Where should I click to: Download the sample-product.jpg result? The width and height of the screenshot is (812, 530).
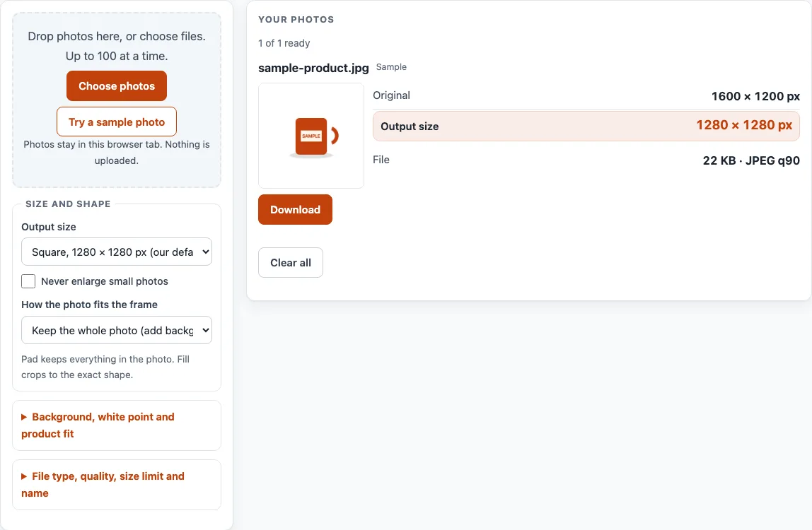pyautogui.click(x=295, y=210)
